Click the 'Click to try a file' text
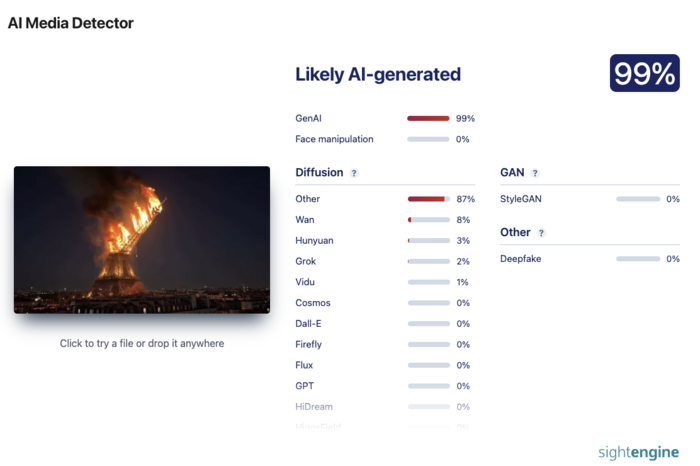The width and height of the screenshot is (700, 466). pos(142,343)
